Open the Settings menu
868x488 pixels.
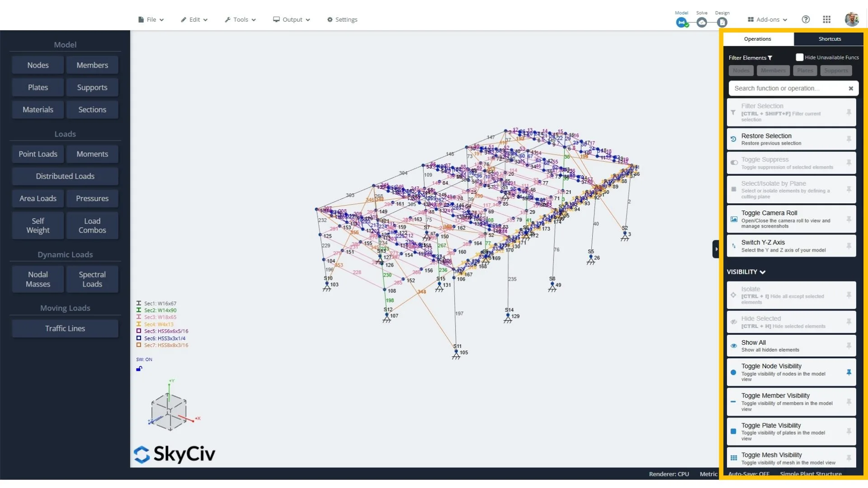[x=342, y=19]
